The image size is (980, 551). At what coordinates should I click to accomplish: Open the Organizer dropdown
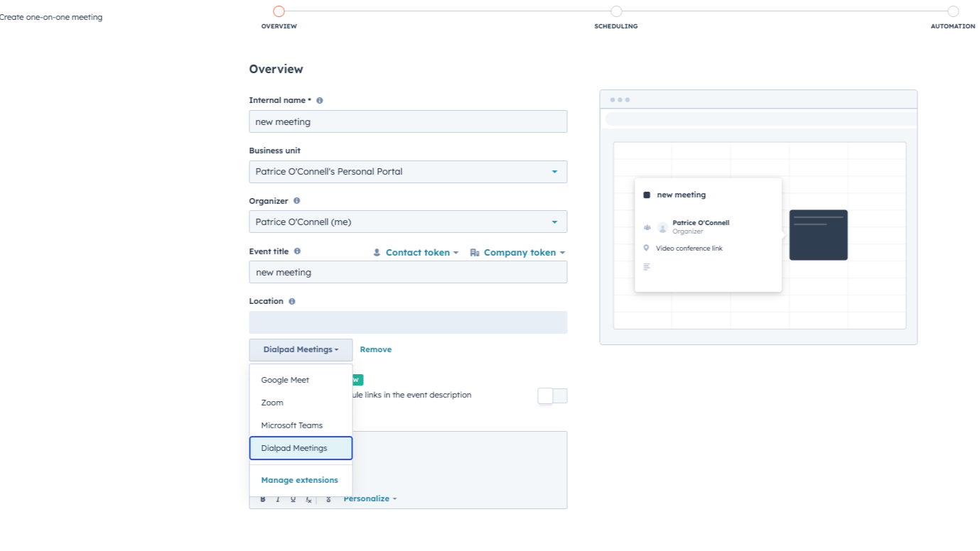click(407, 222)
